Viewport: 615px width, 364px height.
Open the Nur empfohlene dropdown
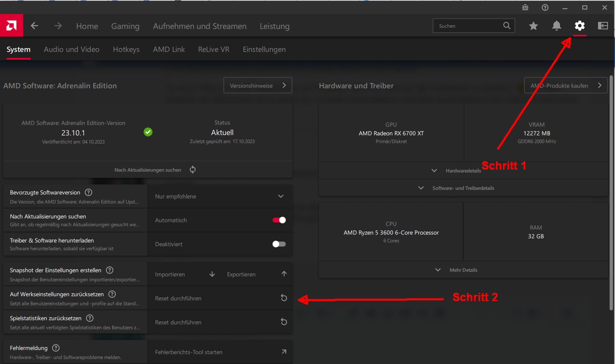pos(220,196)
